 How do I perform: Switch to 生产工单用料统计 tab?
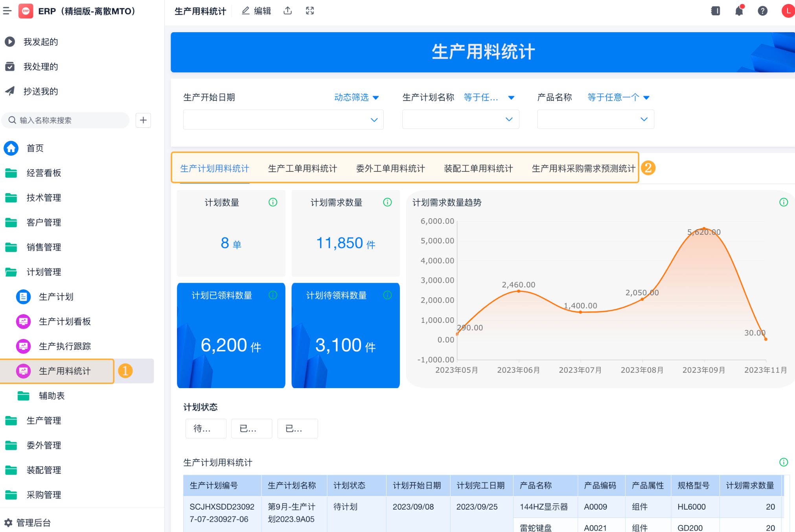tap(302, 168)
